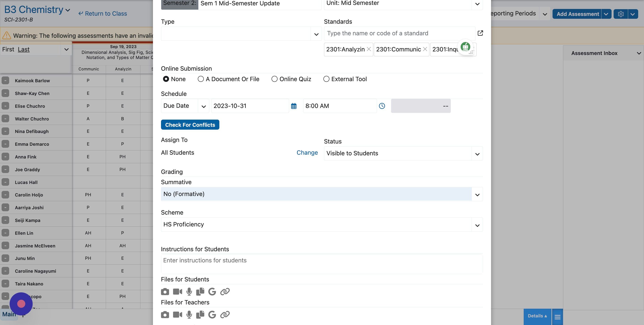
Task: Attach documents under Files for Students
Action: (x=200, y=291)
